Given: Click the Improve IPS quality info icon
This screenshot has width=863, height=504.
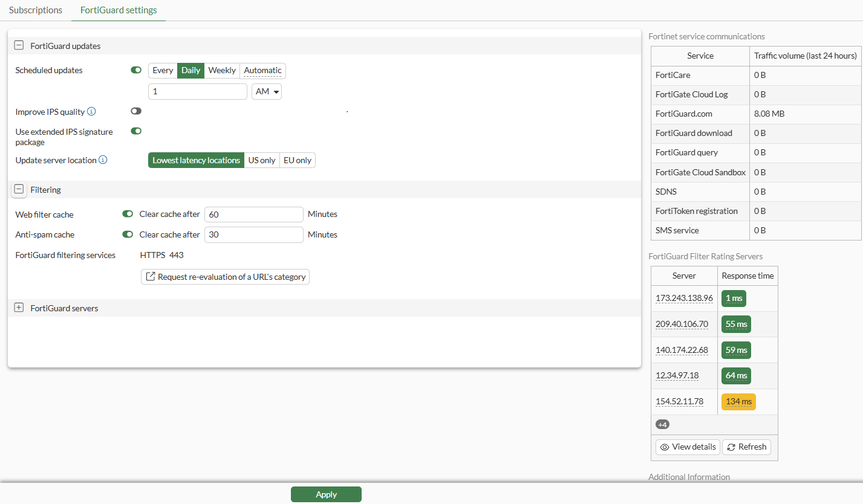Looking at the screenshot, I should tap(91, 112).
